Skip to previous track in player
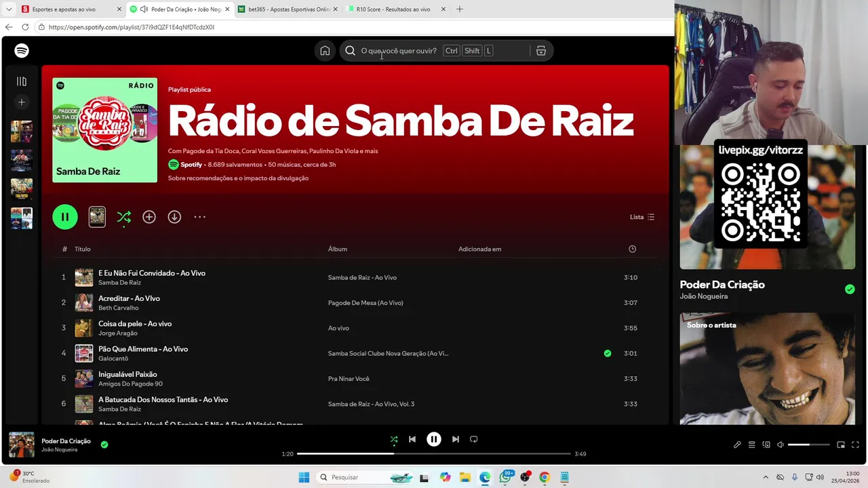 (x=412, y=439)
